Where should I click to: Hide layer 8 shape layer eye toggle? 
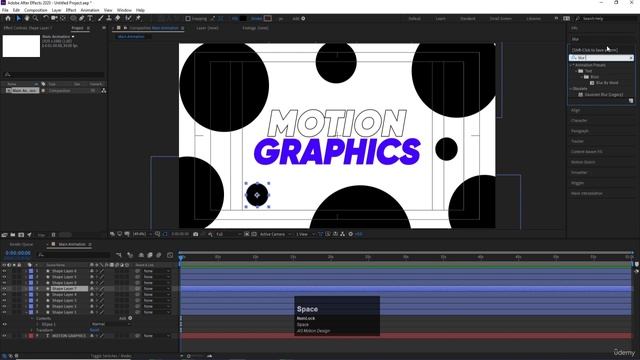pyautogui.click(x=4, y=312)
